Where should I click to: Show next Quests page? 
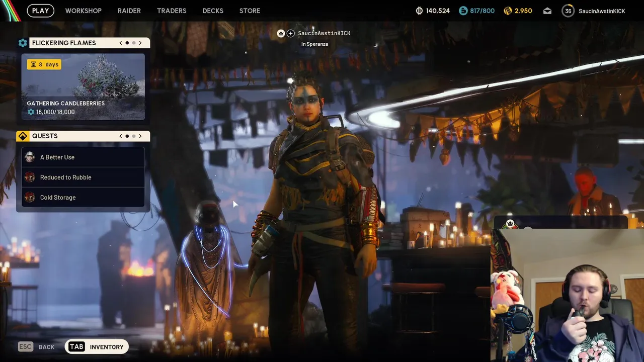(140, 136)
